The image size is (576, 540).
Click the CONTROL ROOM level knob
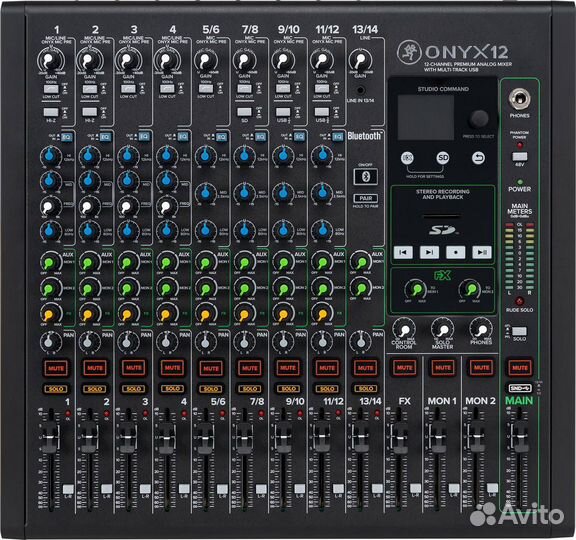(404, 330)
